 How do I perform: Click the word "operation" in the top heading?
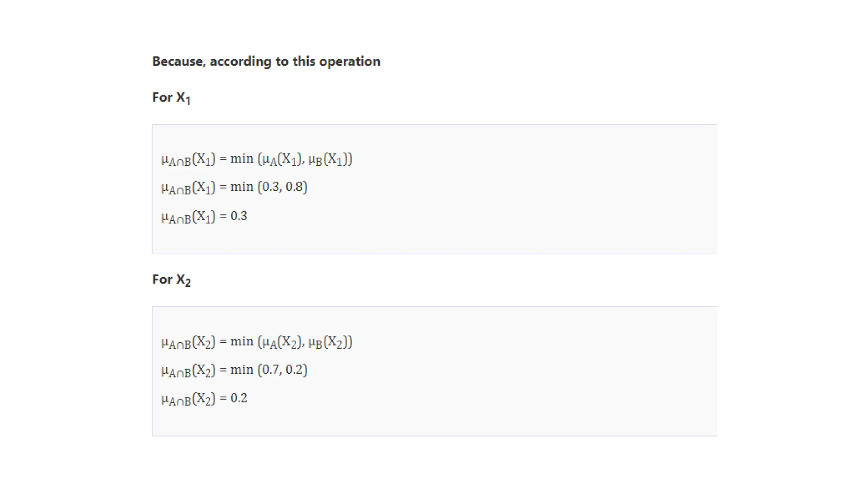pos(350,61)
